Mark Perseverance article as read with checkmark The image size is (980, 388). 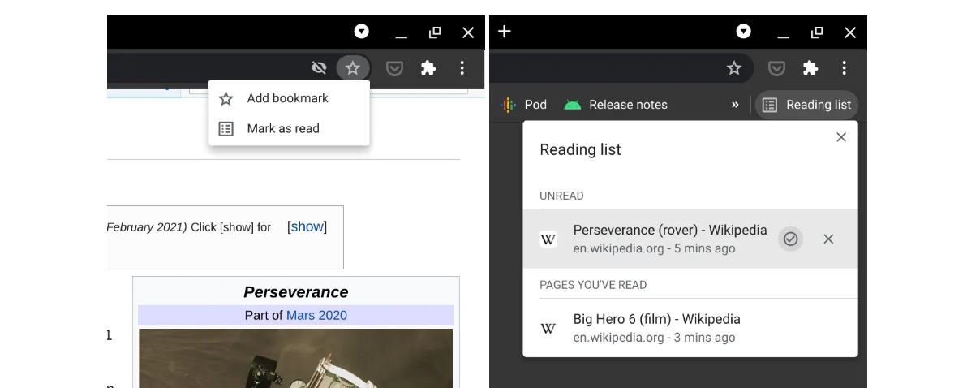pos(790,239)
